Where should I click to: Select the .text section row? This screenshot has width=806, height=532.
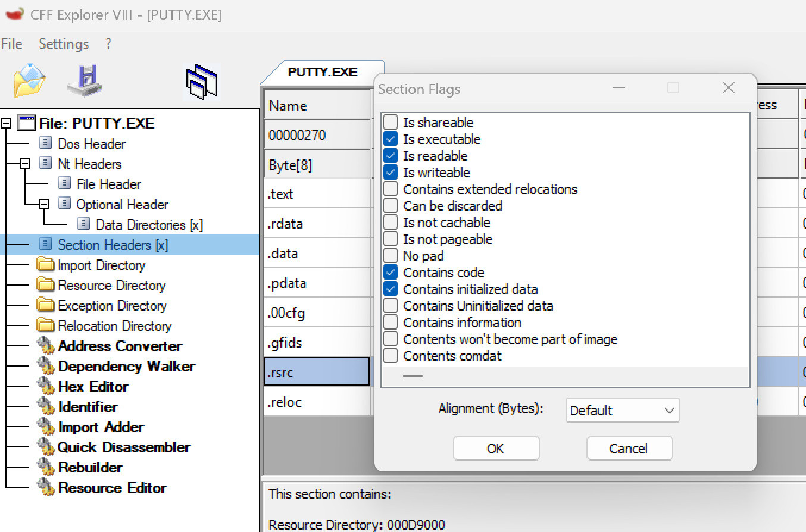point(317,193)
